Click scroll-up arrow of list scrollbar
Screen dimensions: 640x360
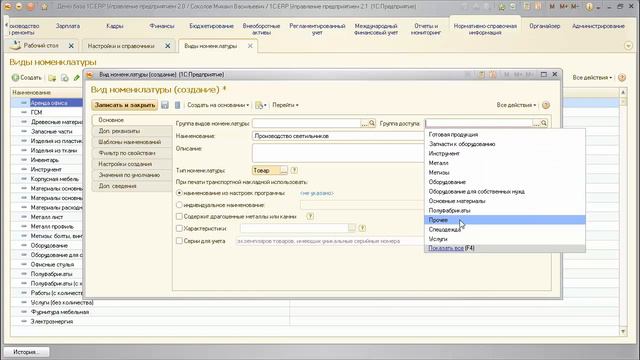[x=623, y=93]
